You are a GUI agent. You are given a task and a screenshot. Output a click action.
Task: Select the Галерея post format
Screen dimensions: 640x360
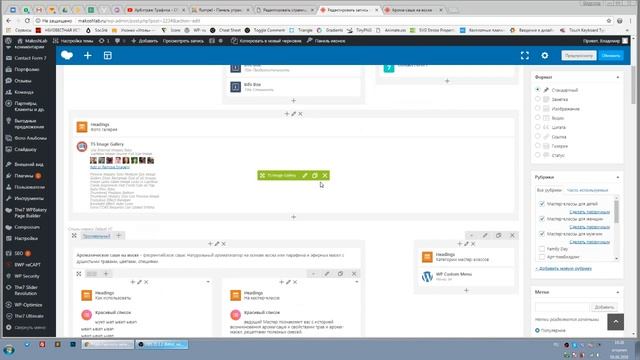[538, 146]
